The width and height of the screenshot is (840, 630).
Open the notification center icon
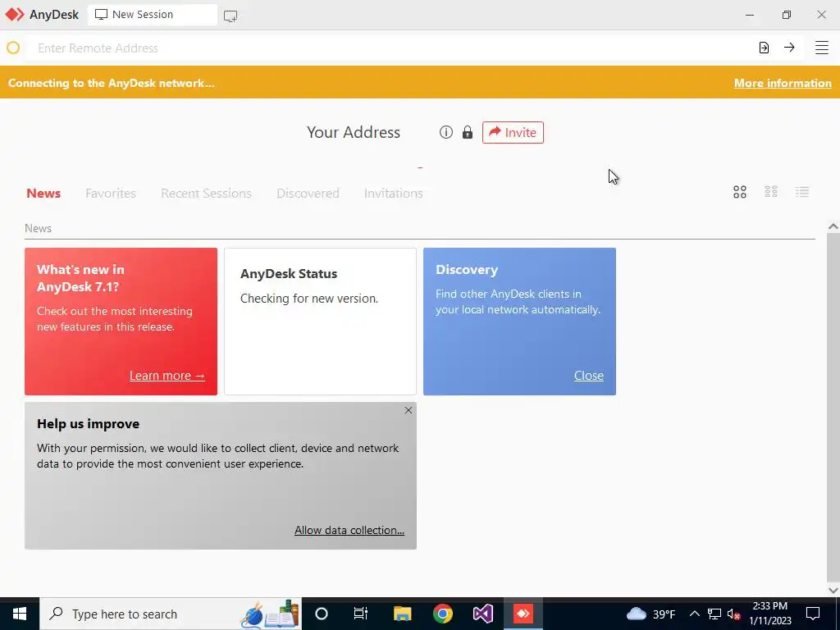813,614
